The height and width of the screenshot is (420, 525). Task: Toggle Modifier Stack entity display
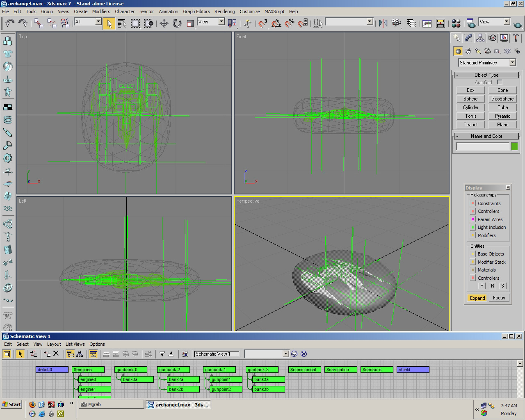click(x=472, y=262)
